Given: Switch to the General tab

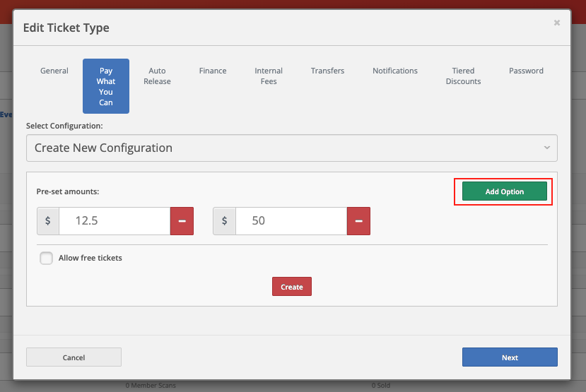Looking at the screenshot, I should tap(54, 71).
